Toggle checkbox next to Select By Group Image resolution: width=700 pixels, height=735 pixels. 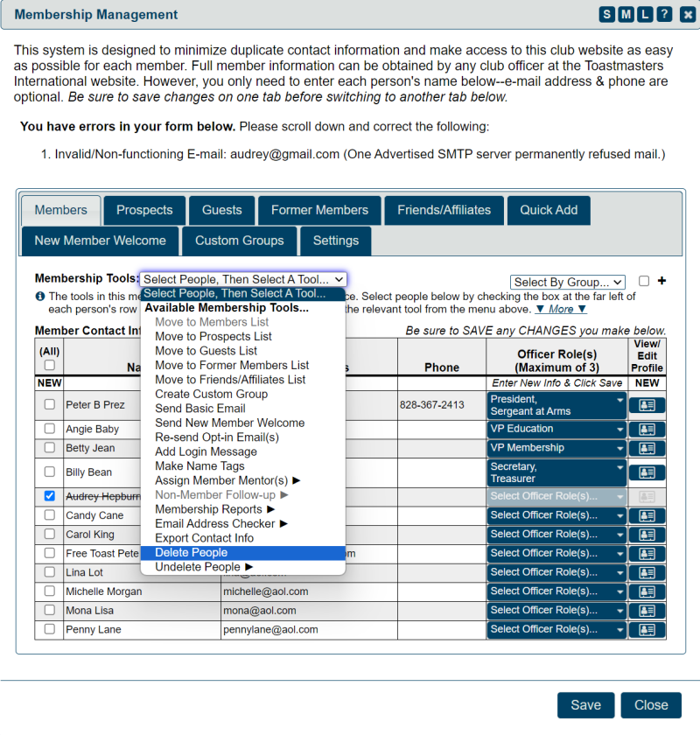click(644, 281)
